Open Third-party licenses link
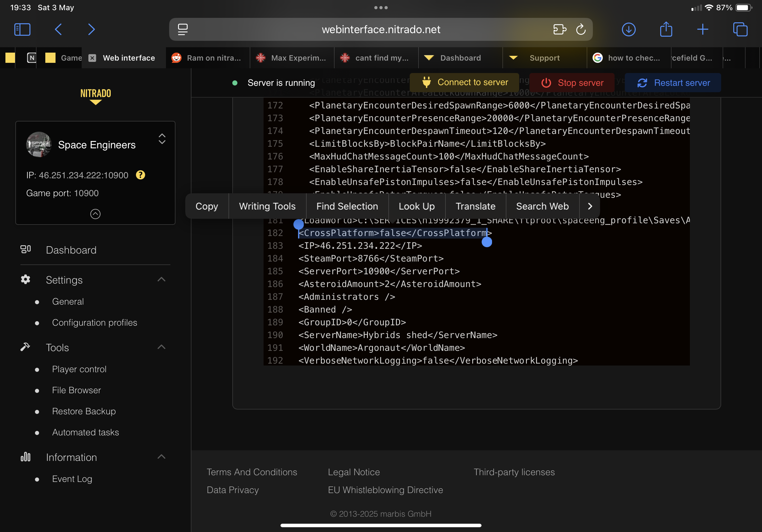The width and height of the screenshot is (762, 532). pyautogui.click(x=514, y=472)
